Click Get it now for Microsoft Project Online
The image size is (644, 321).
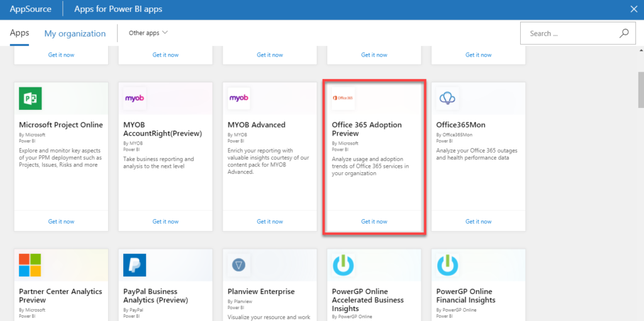point(61,221)
